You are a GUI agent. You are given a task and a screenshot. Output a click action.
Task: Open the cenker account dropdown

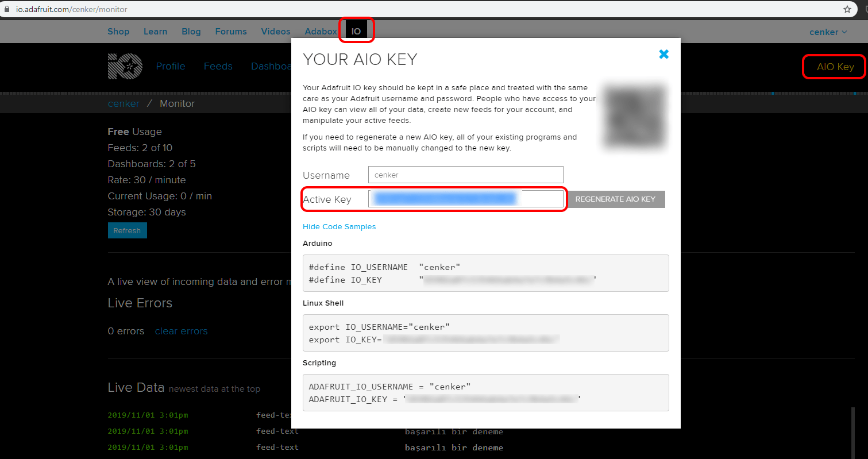[x=828, y=32]
